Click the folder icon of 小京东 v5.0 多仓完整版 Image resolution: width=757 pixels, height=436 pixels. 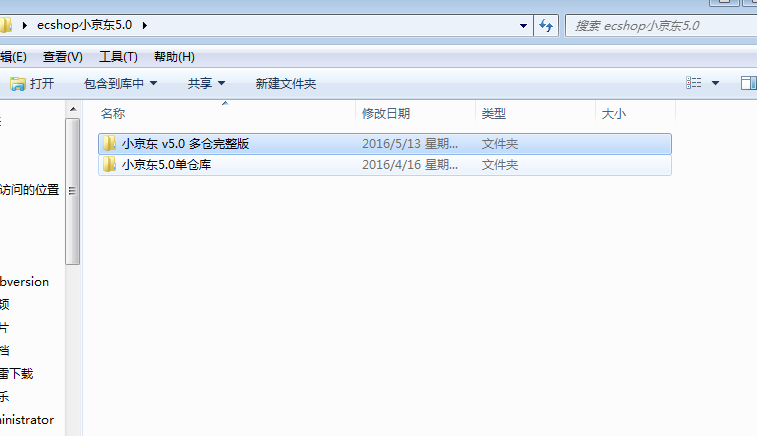[x=110, y=143]
